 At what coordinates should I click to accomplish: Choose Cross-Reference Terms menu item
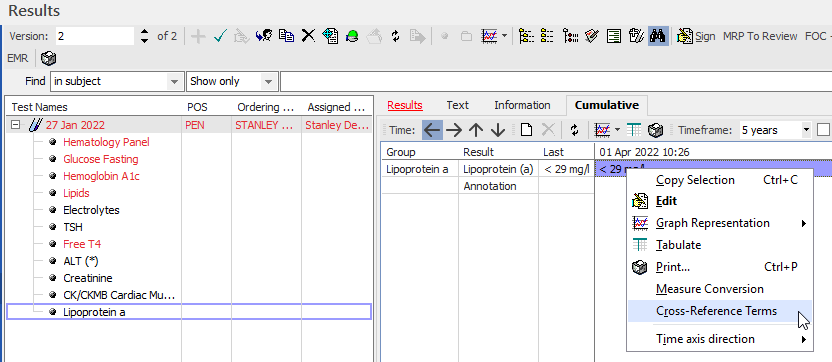click(x=720, y=311)
